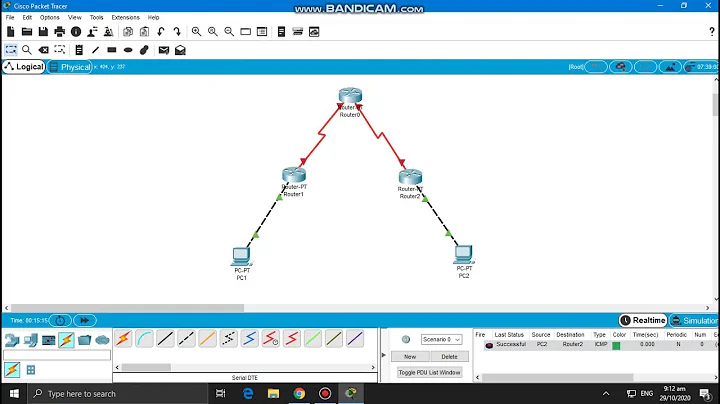Choose Components category
This screenshot has height=404, width=720.
click(48, 340)
